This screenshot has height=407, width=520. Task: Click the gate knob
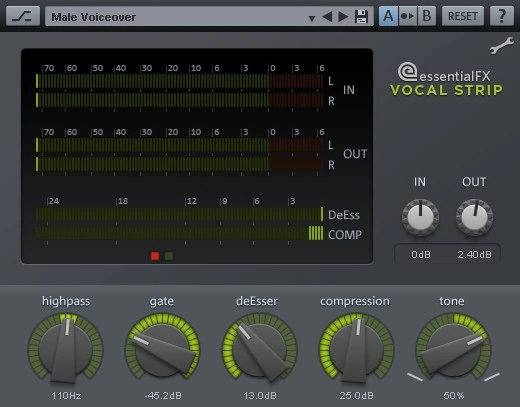162,348
